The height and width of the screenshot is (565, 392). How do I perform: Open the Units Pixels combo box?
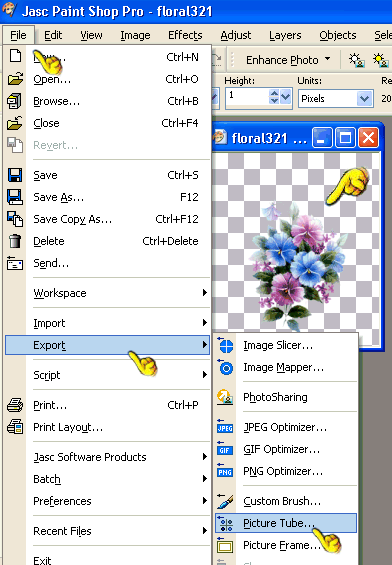coord(335,98)
